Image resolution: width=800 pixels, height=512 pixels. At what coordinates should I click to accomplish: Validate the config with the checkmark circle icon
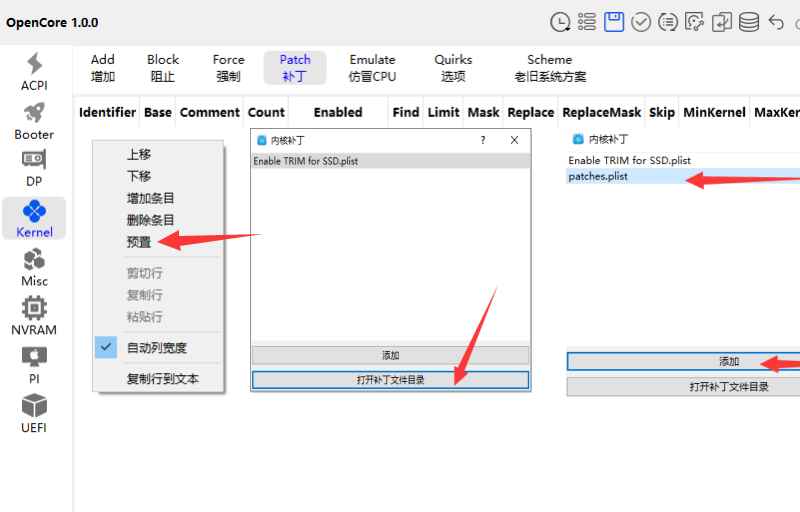point(641,22)
